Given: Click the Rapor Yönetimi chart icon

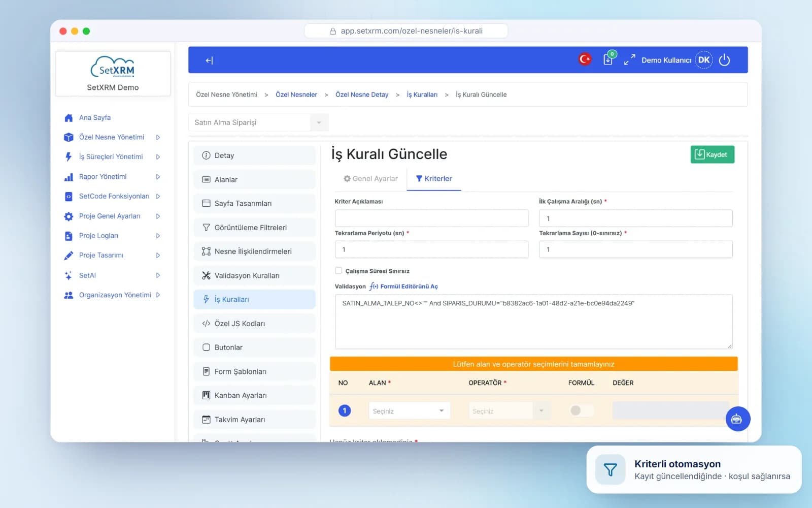Looking at the screenshot, I should (x=69, y=177).
